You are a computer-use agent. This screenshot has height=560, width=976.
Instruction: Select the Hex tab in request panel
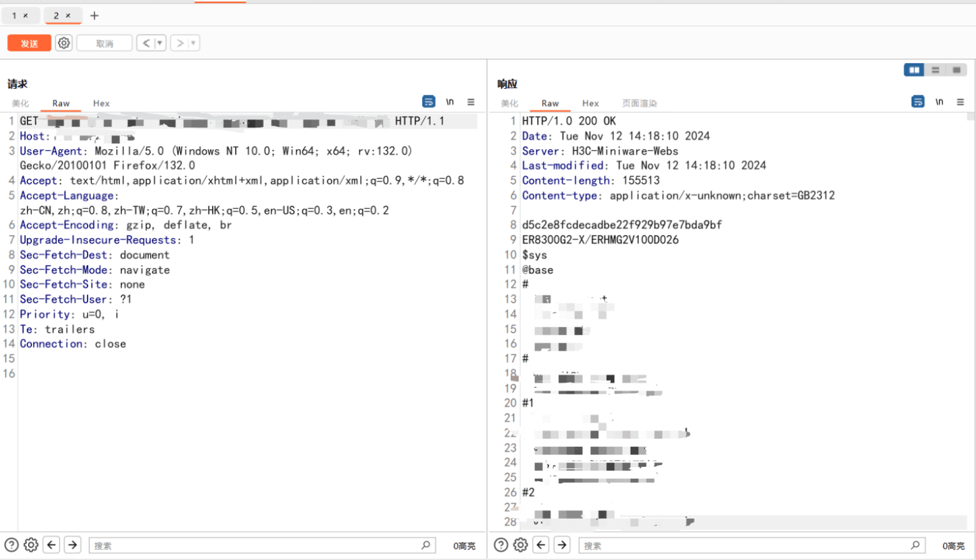(x=101, y=103)
